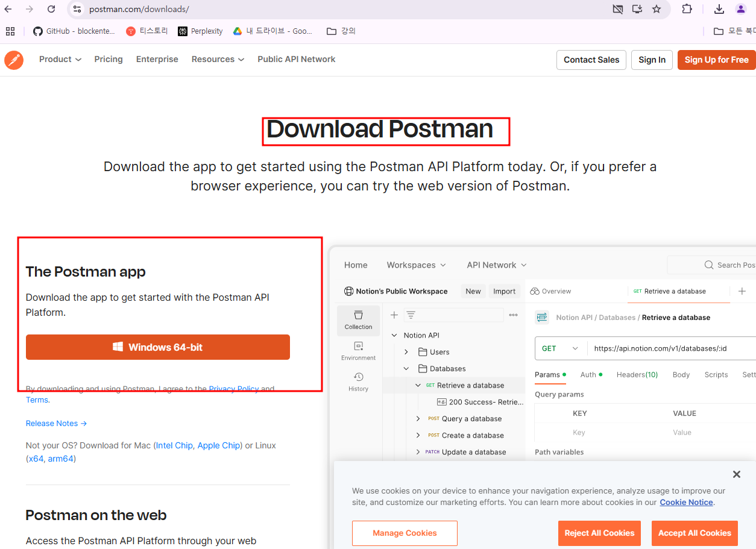Download Postman for Windows 64-bit
This screenshot has height=549, width=756.
[158, 347]
